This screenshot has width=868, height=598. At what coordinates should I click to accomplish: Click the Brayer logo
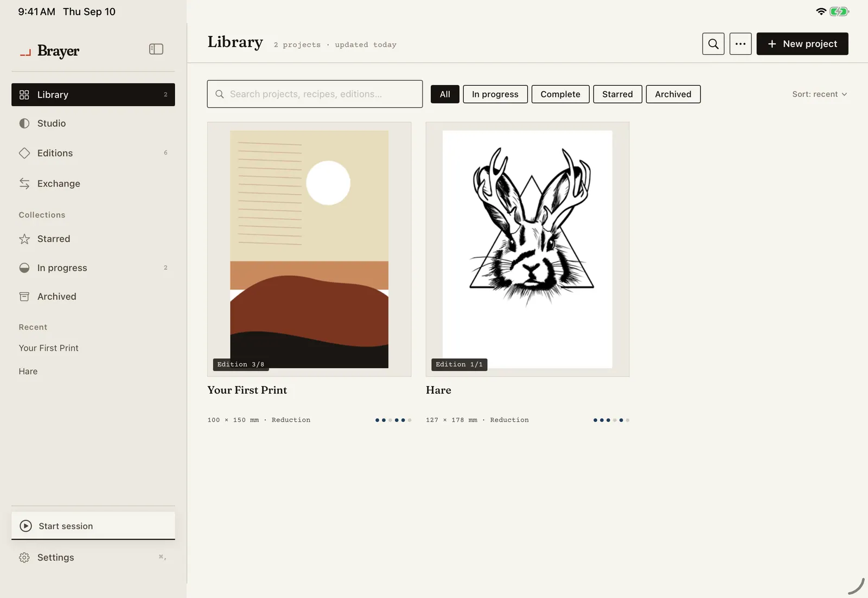tap(50, 51)
